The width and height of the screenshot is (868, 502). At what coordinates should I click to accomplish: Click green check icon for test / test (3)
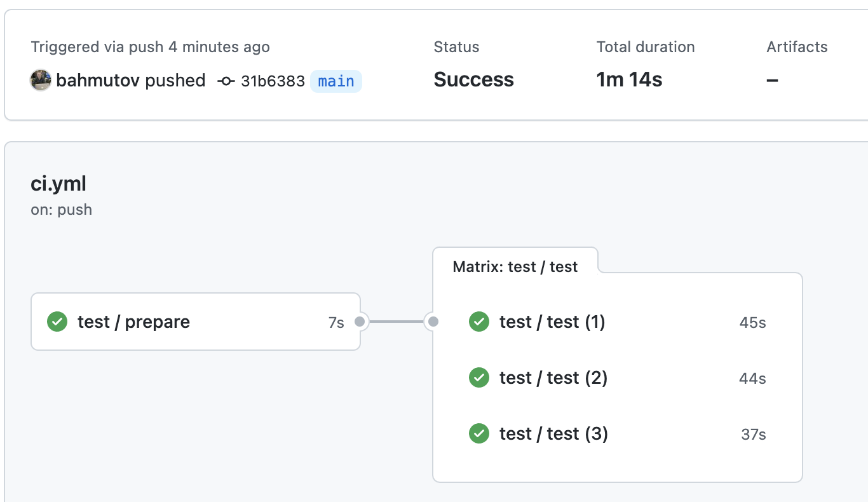[479, 434]
